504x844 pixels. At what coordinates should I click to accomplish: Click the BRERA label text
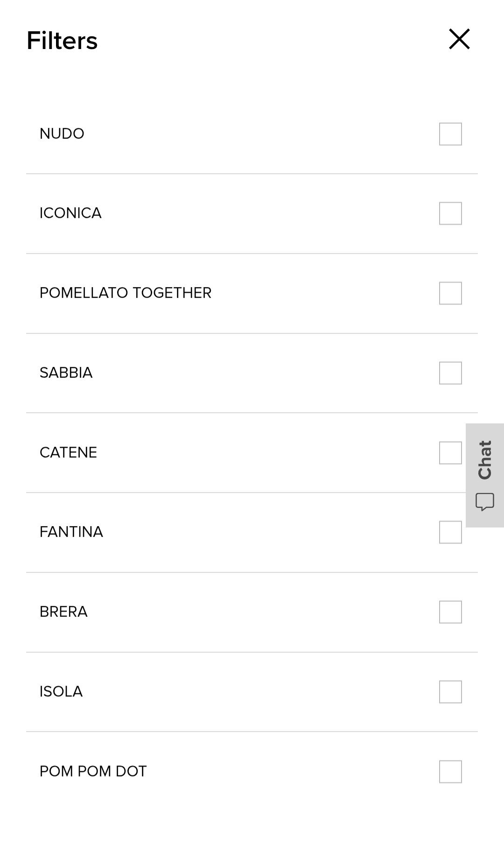[x=63, y=612]
